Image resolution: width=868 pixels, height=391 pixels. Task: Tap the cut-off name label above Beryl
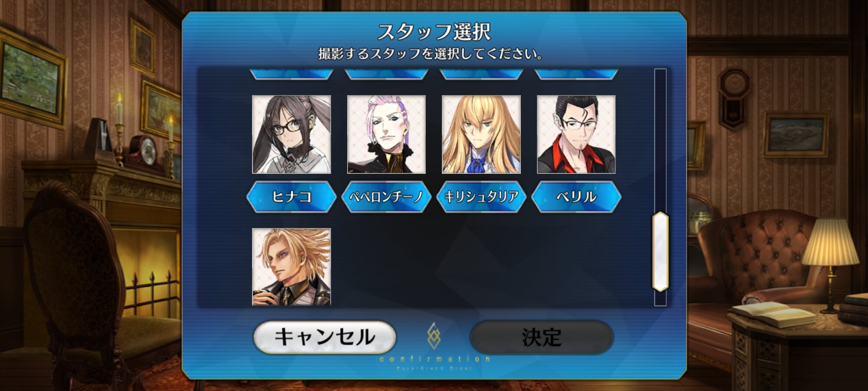pos(576,74)
